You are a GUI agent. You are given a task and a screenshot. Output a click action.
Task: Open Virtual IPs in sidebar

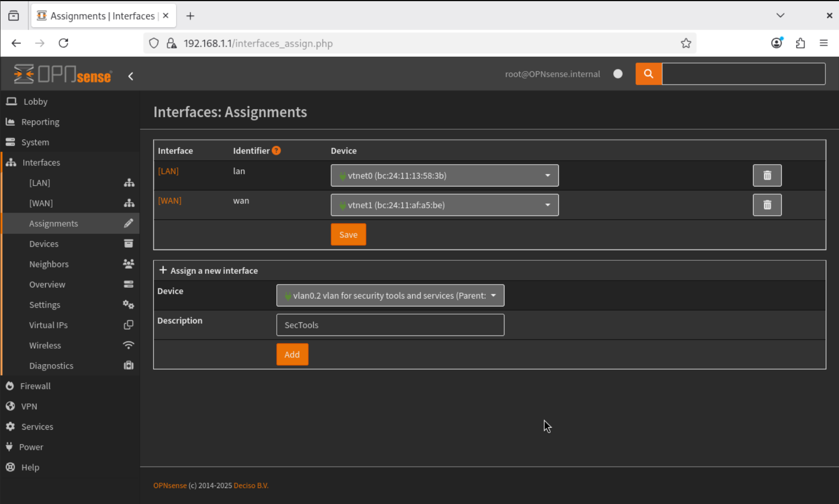click(x=48, y=325)
